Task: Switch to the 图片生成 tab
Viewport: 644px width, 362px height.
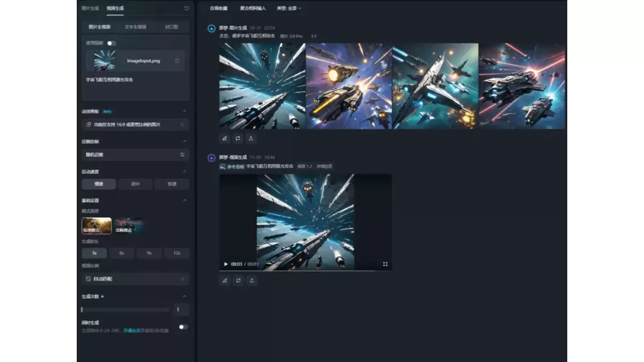Action: coord(90,8)
